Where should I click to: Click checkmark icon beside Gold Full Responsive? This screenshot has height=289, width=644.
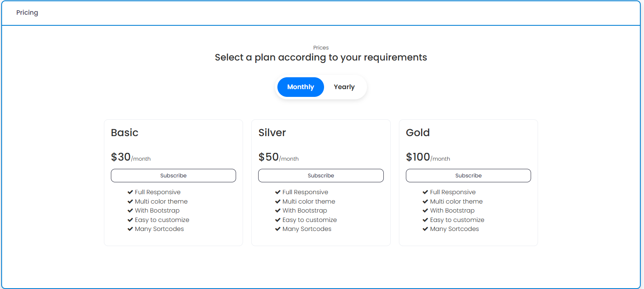click(x=425, y=192)
